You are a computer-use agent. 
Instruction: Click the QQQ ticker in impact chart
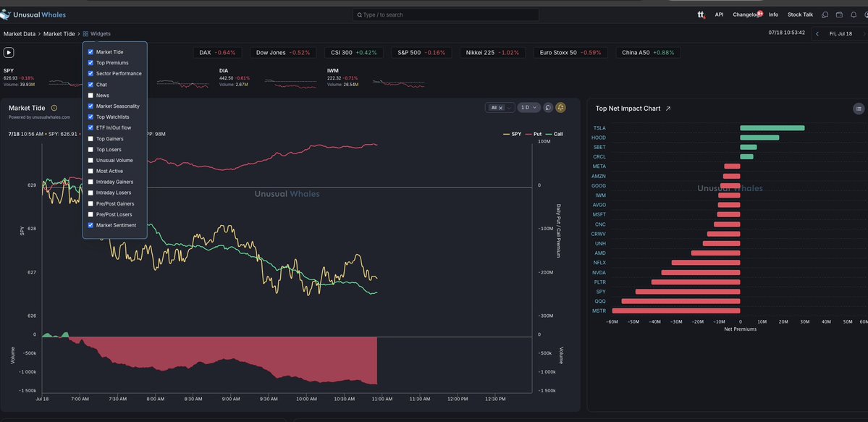pyautogui.click(x=600, y=301)
